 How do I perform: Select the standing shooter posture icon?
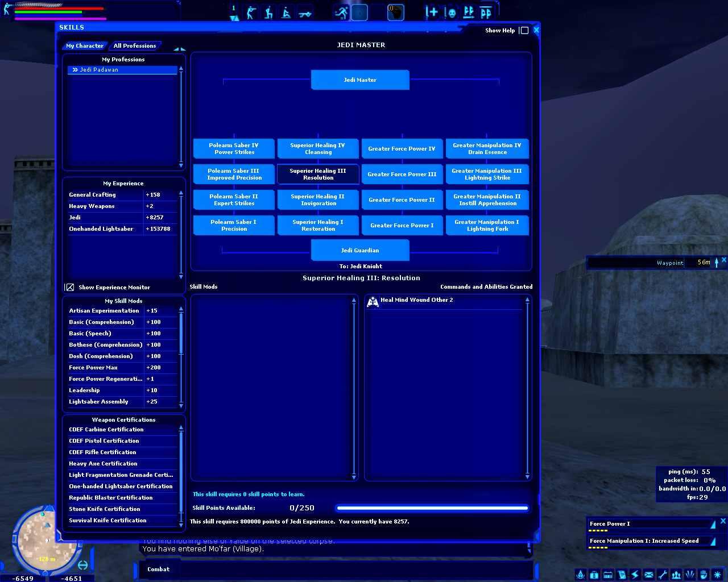251,12
